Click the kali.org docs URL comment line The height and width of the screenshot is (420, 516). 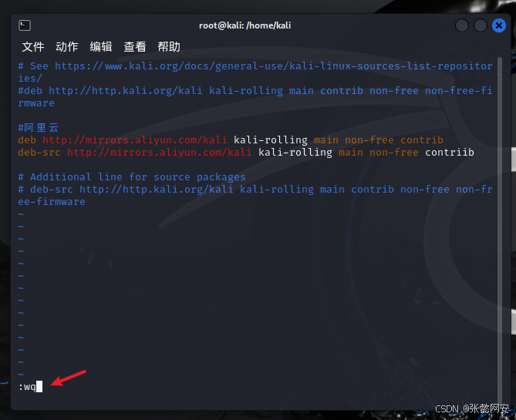click(255, 72)
